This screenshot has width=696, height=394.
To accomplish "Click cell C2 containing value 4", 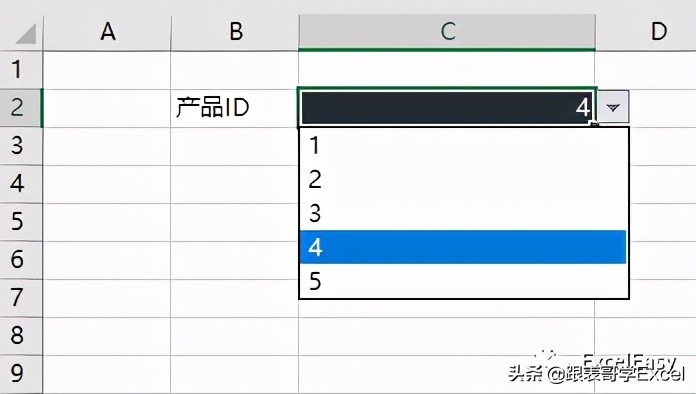I will [447, 108].
